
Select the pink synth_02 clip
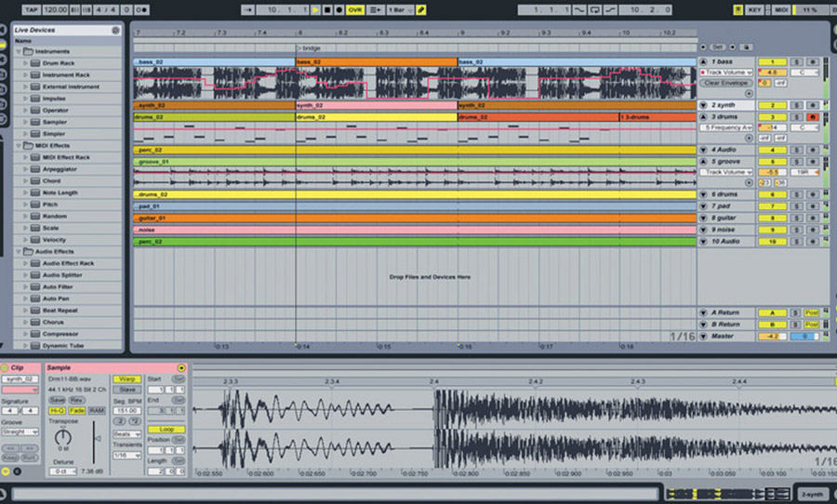[x=377, y=105]
